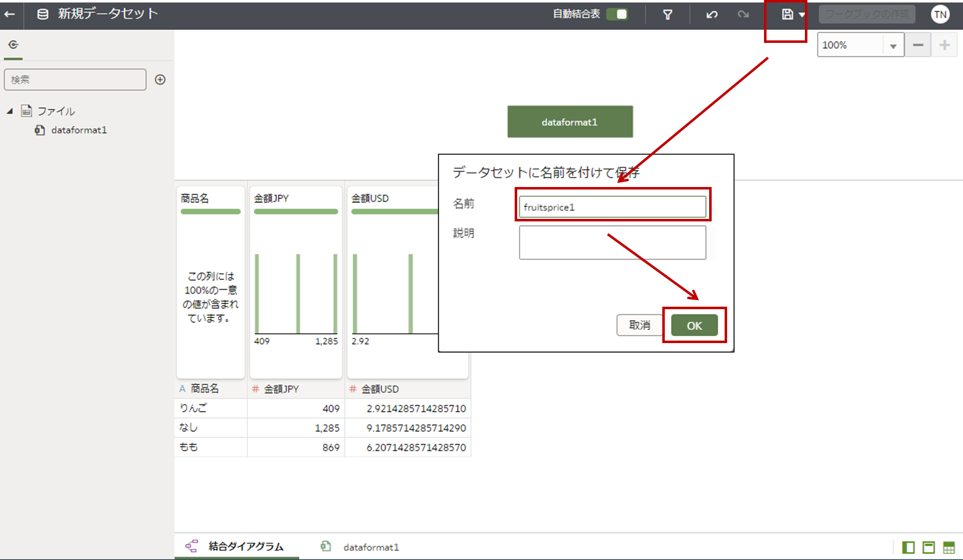This screenshot has height=560, width=963.
Task: Click the back arrow icon
Action: pyautogui.click(x=9, y=14)
